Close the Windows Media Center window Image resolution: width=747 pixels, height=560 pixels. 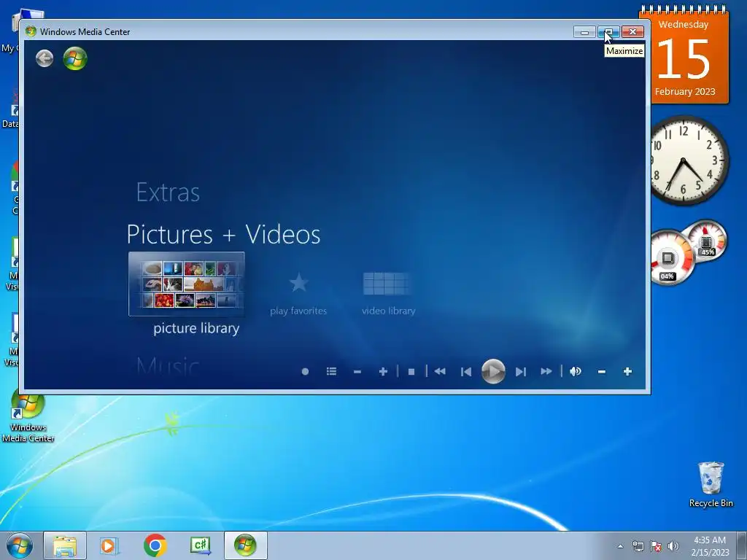pos(632,32)
